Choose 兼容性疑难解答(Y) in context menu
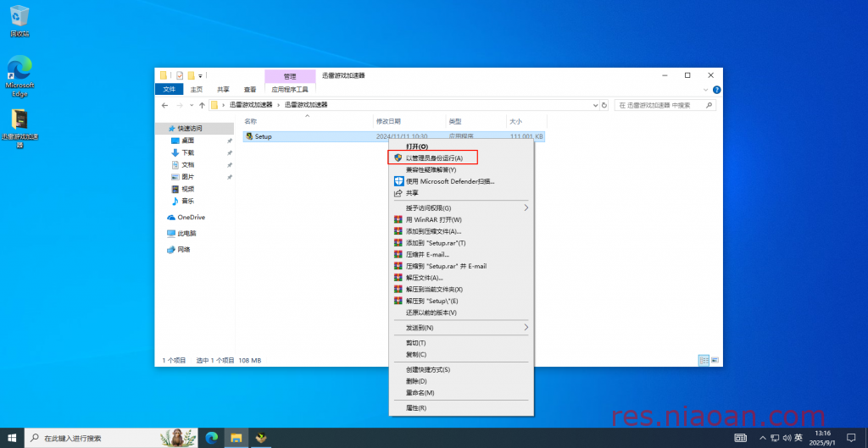 tap(461, 169)
